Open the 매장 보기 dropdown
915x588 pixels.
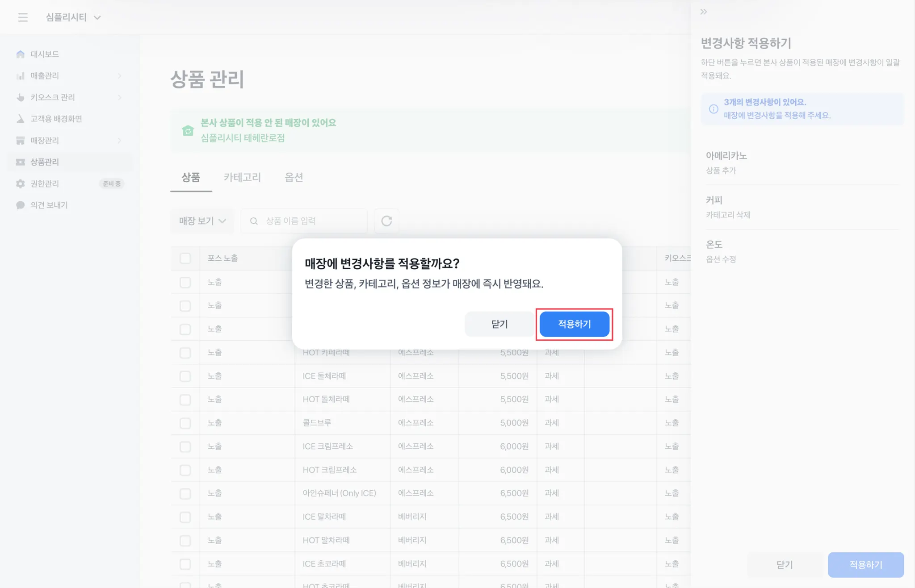(x=202, y=221)
